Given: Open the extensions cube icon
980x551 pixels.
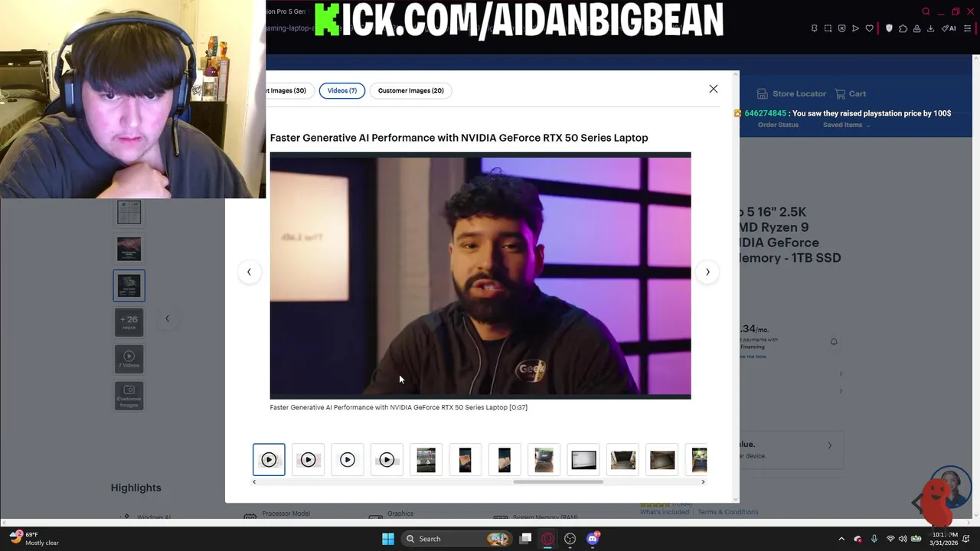Looking at the screenshot, I should tap(903, 28).
